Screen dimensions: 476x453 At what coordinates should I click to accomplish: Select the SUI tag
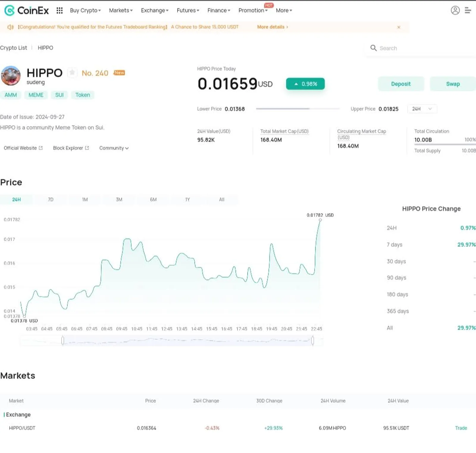[59, 95]
